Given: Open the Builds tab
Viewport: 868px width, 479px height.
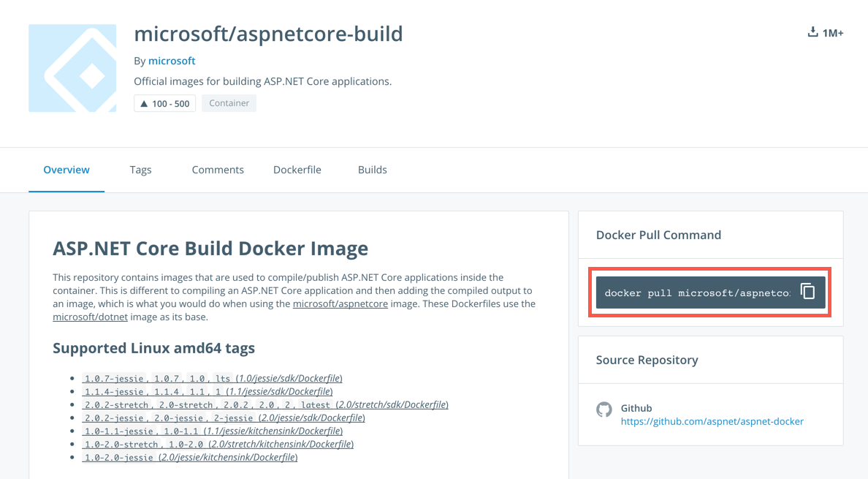Looking at the screenshot, I should [373, 170].
